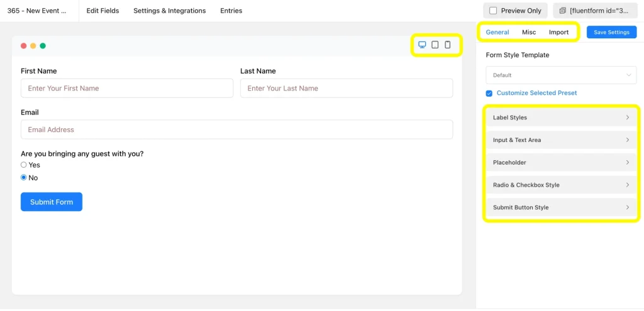Click the Save Settings button

[x=611, y=32]
